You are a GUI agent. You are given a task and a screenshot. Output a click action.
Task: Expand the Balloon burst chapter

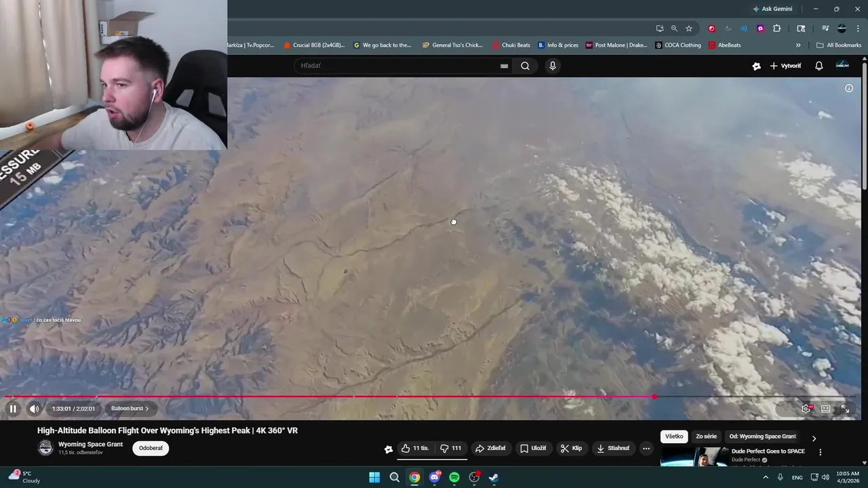coord(130,409)
